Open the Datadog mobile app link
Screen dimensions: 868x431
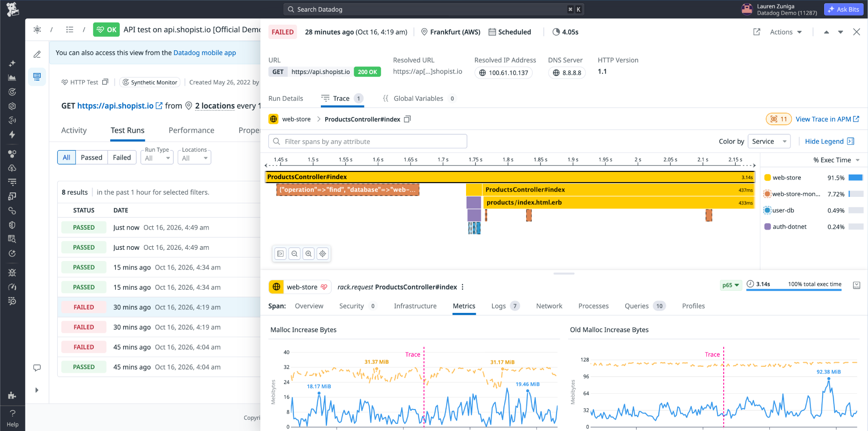pyautogui.click(x=204, y=52)
